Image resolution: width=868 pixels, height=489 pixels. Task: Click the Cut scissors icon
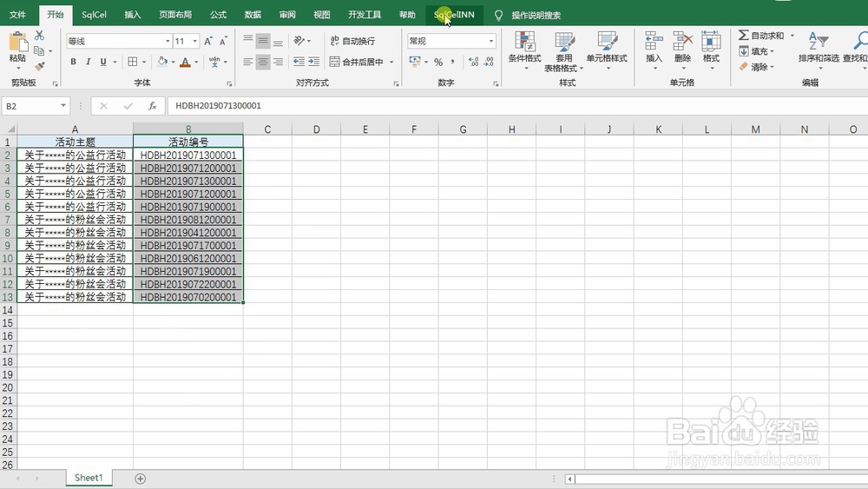point(39,36)
